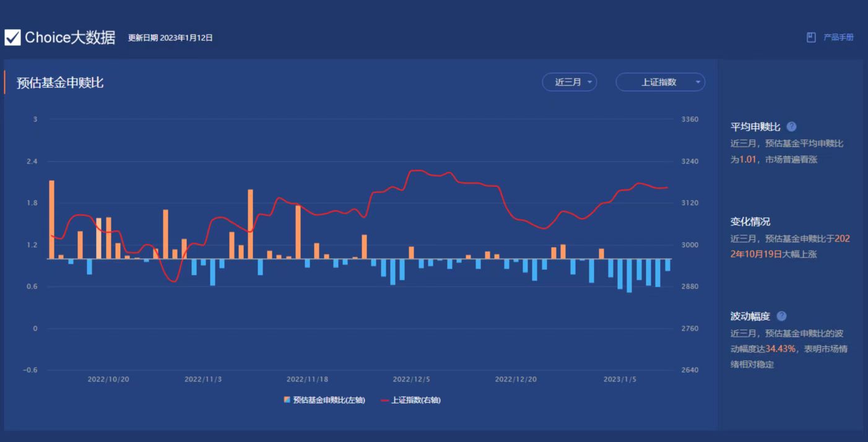868x442 pixels.
Task: Click the tallest orange bar at chart start
Action: point(51,220)
